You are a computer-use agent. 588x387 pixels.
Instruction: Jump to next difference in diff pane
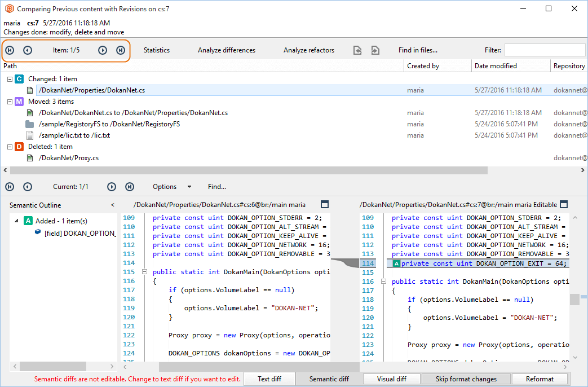(112, 187)
